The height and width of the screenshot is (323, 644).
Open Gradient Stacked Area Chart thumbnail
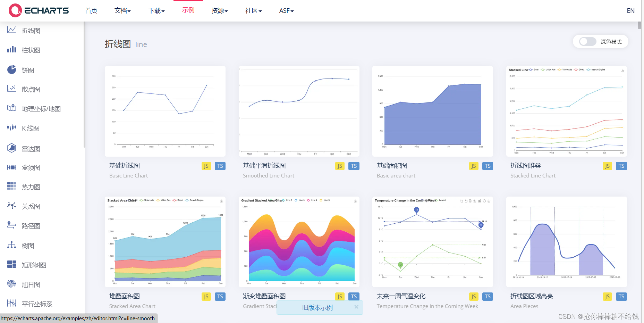299,242
